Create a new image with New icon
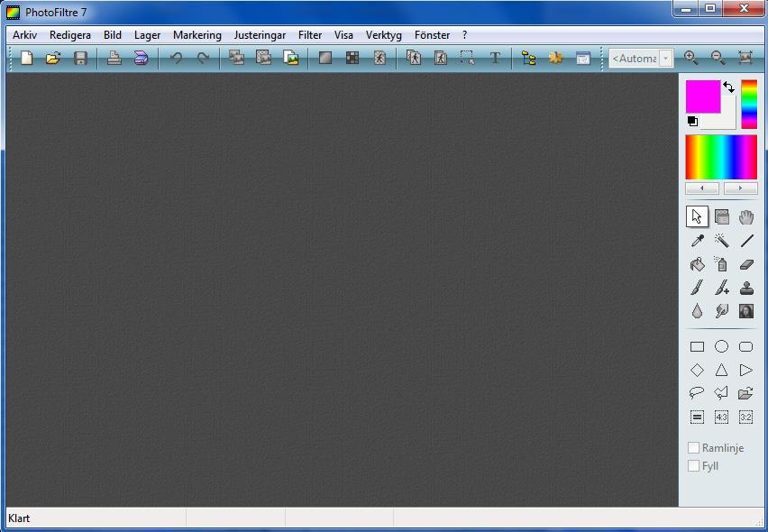 [26, 58]
